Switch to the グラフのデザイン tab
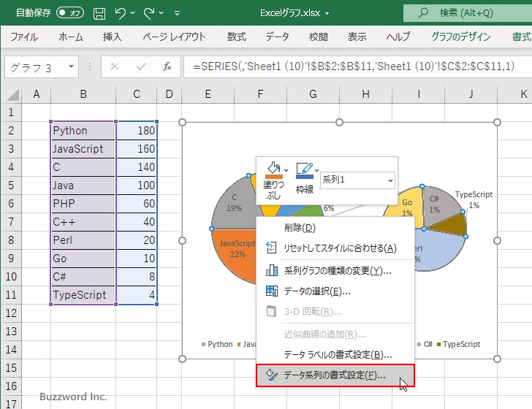Image resolution: width=532 pixels, height=409 pixels. coord(460,37)
